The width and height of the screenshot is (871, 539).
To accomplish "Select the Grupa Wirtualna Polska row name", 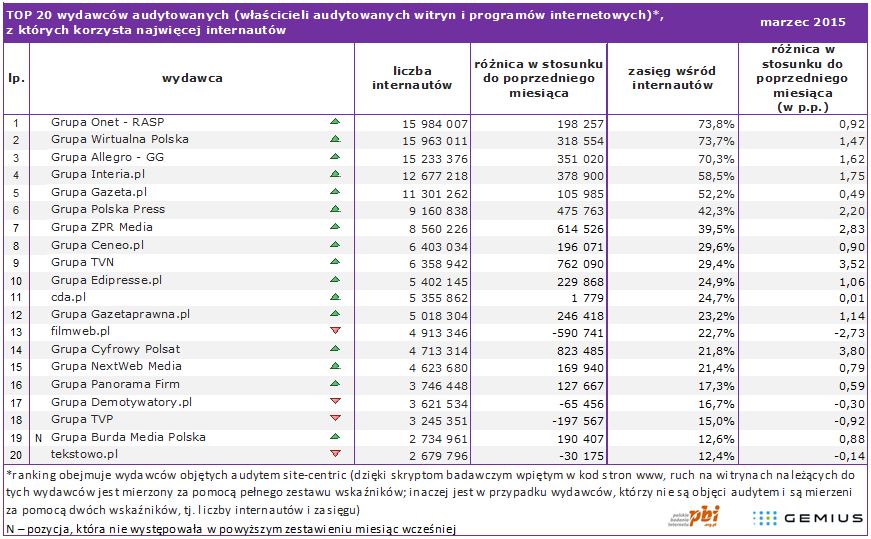I will pyautogui.click(x=119, y=140).
